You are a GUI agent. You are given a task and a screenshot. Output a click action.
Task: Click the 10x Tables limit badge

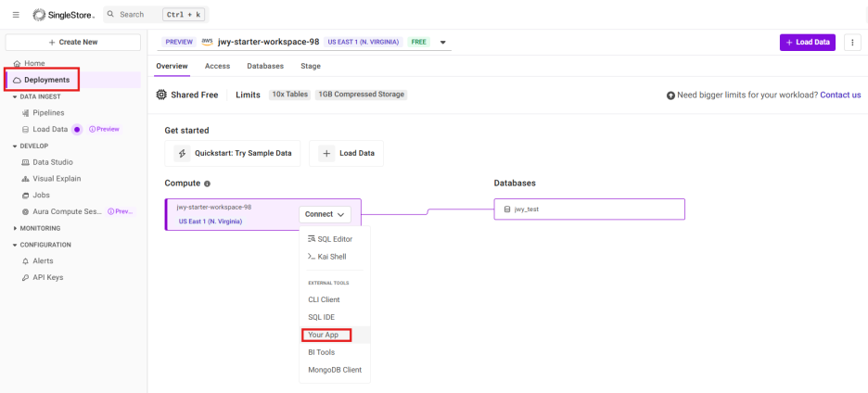click(290, 95)
